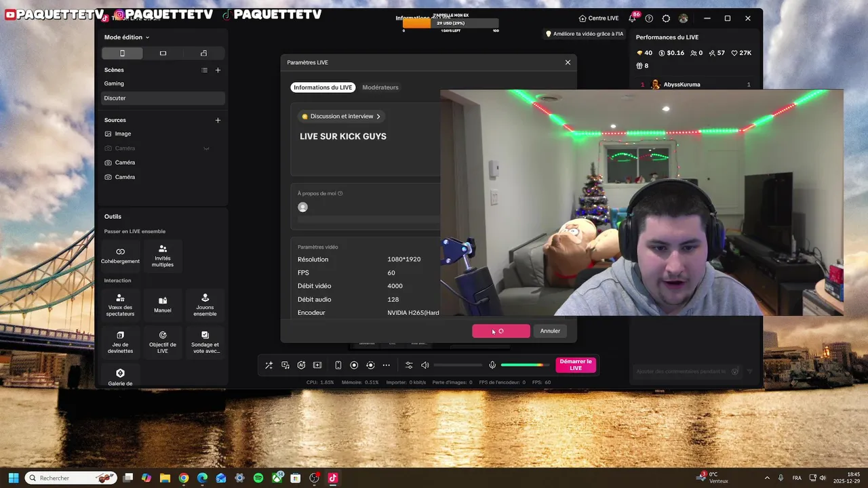The width and height of the screenshot is (868, 488).
Task: Open the Jouons ensemble tool
Action: (x=205, y=305)
